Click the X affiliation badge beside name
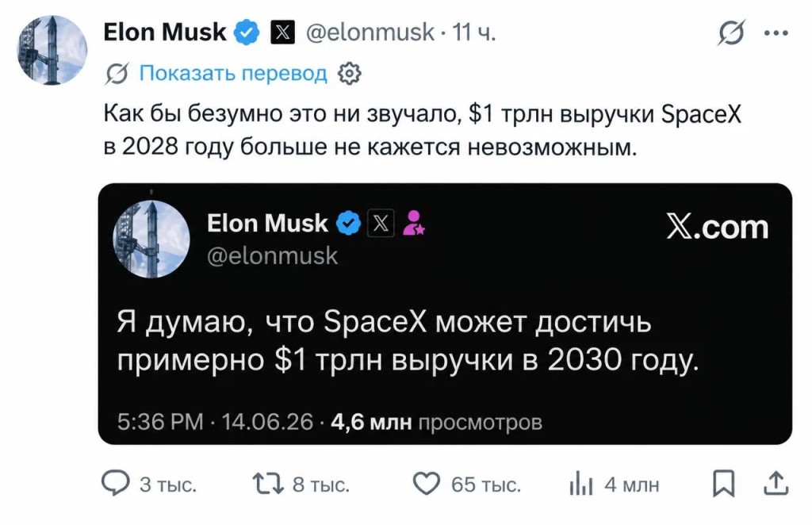 (x=283, y=33)
